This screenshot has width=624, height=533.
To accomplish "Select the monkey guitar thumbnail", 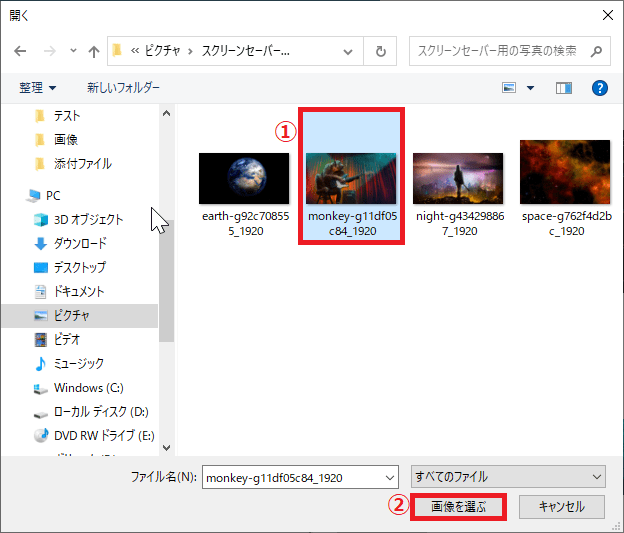I will (351, 178).
